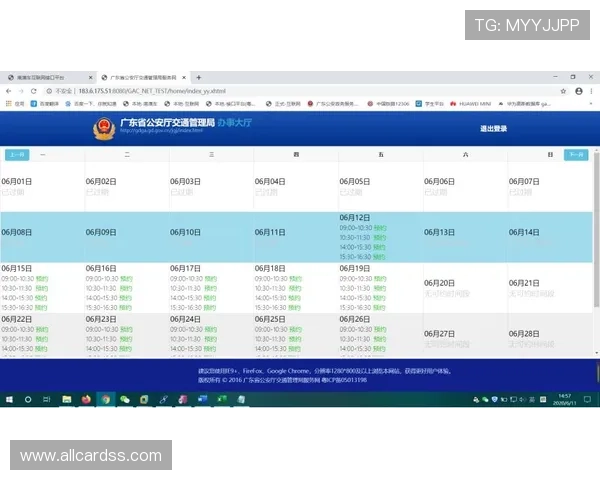Switch to Chrome in the taskbar
The image size is (600, 480).
(106, 400)
